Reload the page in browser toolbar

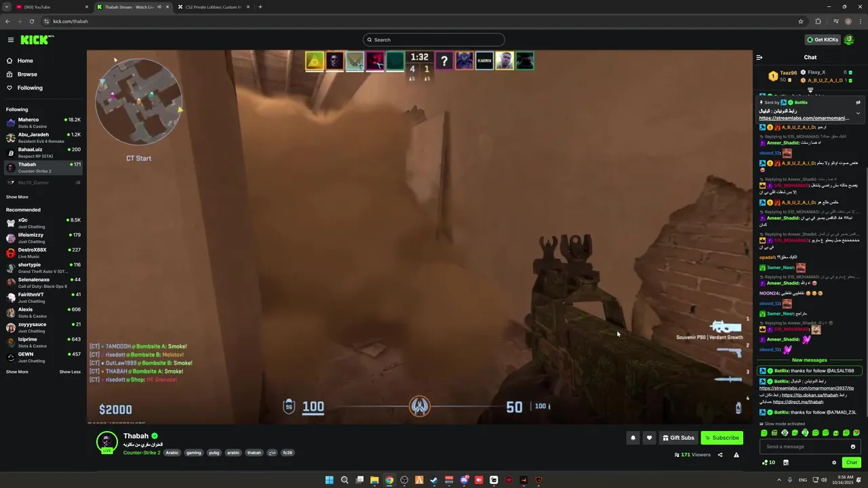coord(32,21)
